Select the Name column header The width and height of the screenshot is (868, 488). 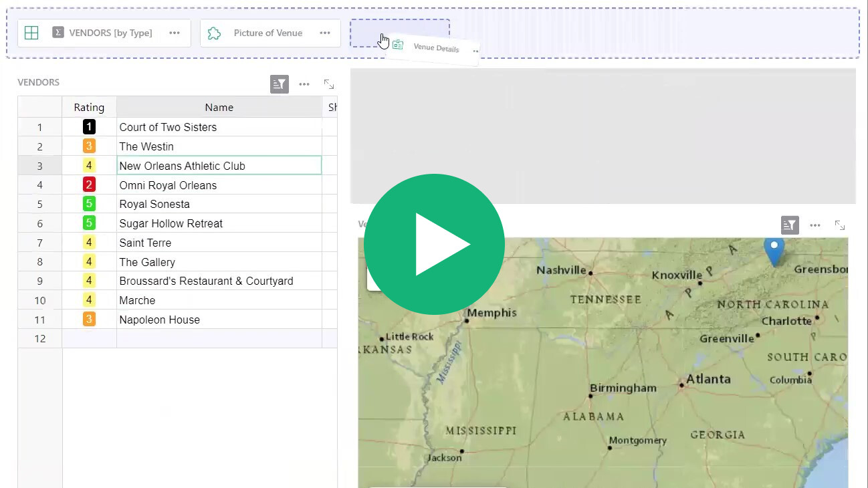coord(219,107)
